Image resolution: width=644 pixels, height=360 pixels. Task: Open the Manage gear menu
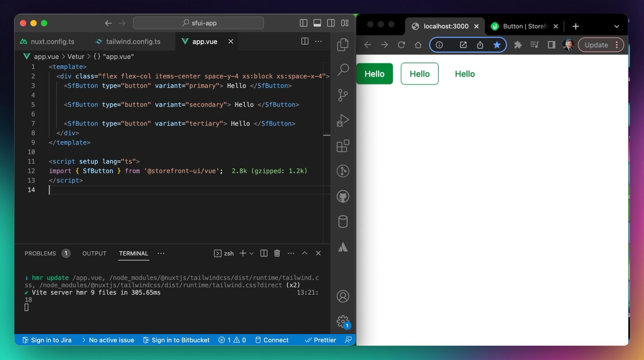(x=343, y=322)
